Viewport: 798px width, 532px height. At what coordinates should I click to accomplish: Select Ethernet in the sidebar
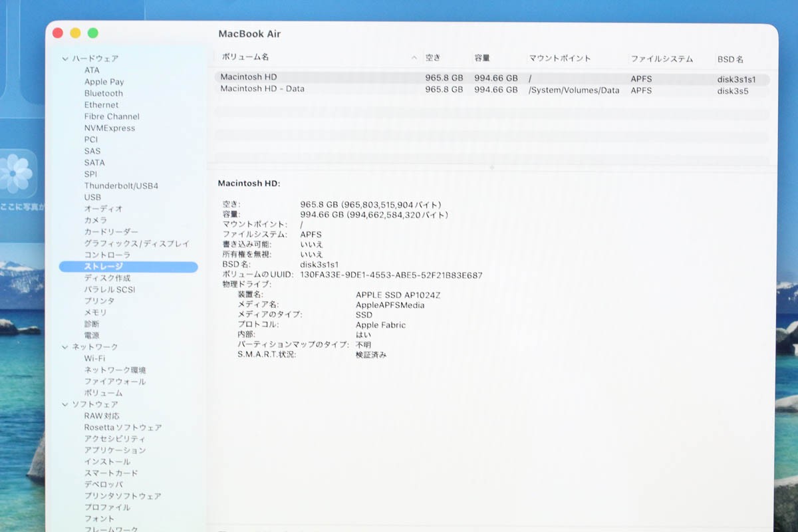click(101, 105)
